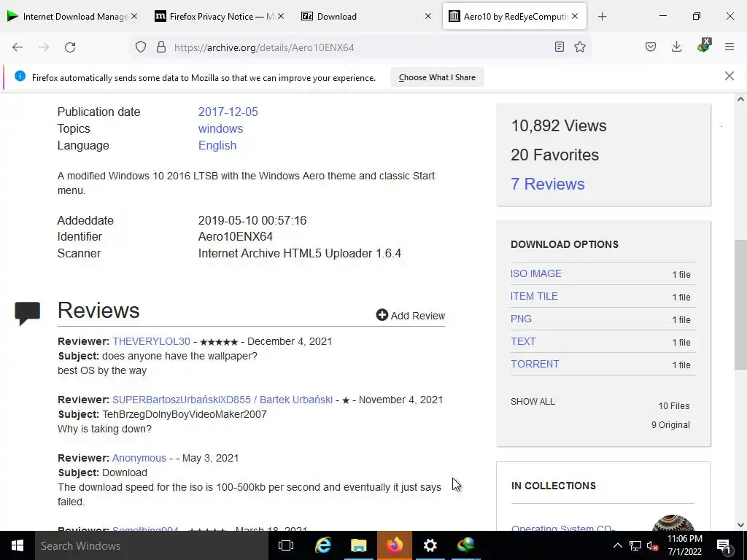Download the TEXT file
The image size is (747, 560).
click(523, 341)
